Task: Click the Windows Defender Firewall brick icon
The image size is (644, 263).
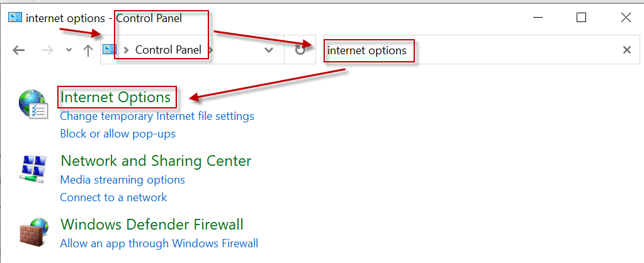Action: click(x=33, y=232)
